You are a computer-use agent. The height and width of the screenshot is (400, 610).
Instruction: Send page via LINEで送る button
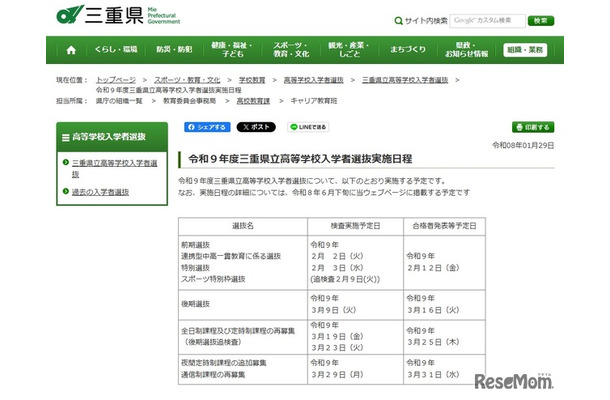[x=308, y=127]
